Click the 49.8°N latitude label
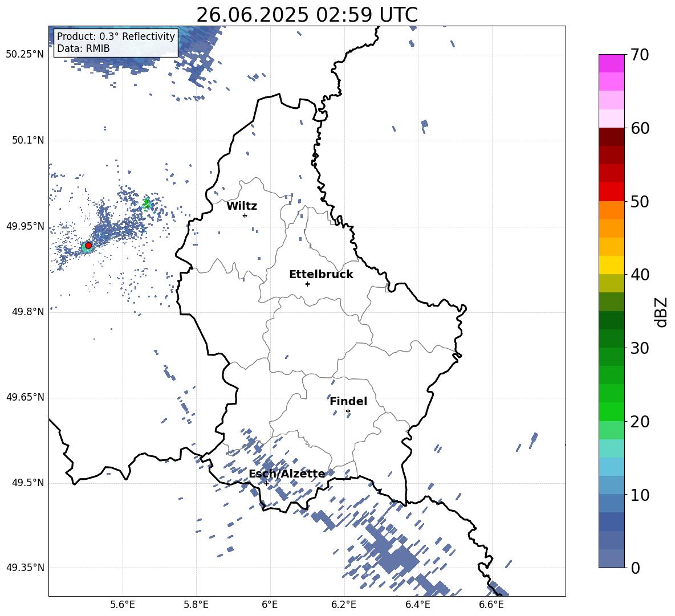Screen dimensions: 675x616 pyautogui.click(x=28, y=312)
